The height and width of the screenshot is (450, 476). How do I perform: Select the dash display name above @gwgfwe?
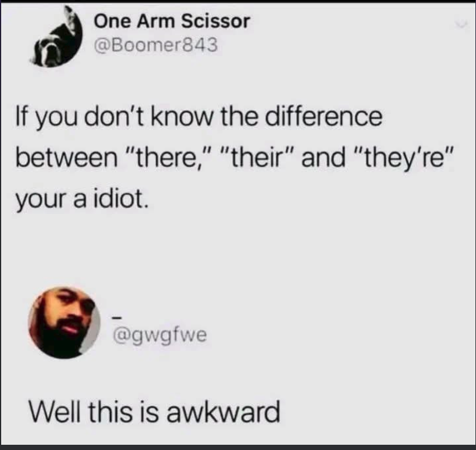(x=116, y=318)
